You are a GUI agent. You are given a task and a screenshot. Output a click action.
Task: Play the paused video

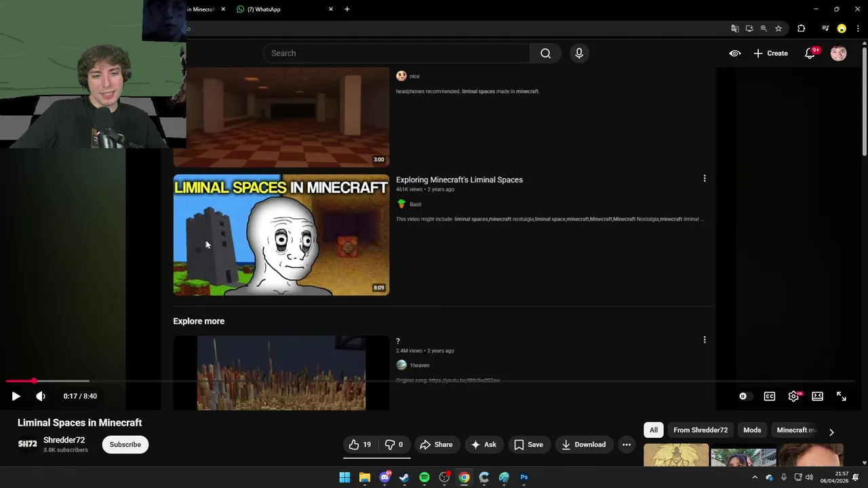(16, 396)
